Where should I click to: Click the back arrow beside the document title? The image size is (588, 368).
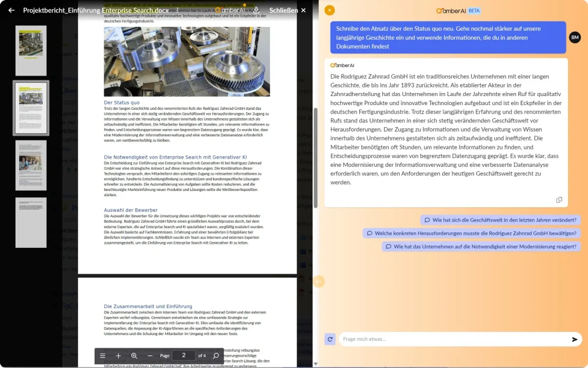pos(11,10)
